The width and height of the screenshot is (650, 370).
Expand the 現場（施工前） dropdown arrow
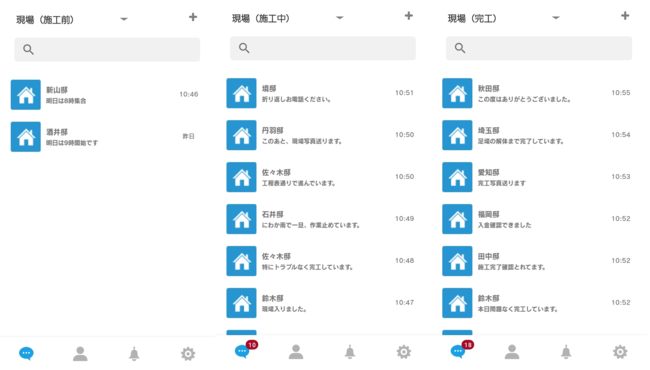coord(124,19)
